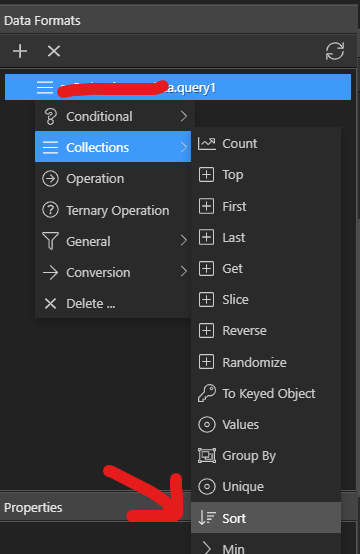Click the arrow icon beside Conversion
Viewport: 360px width, 554px height.
tap(51, 273)
